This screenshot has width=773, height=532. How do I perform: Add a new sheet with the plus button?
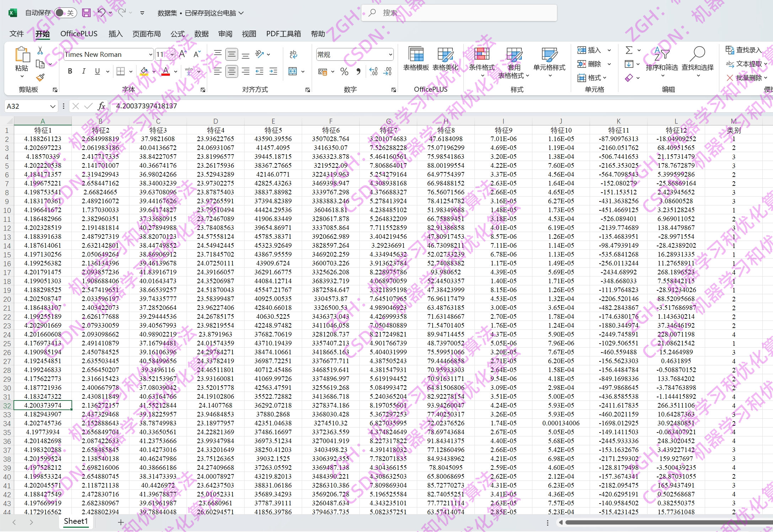(x=120, y=521)
